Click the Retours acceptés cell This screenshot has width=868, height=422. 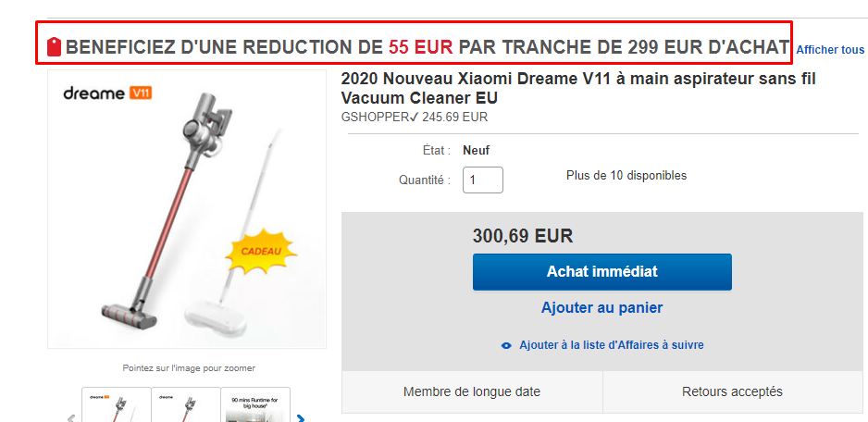(732, 392)
